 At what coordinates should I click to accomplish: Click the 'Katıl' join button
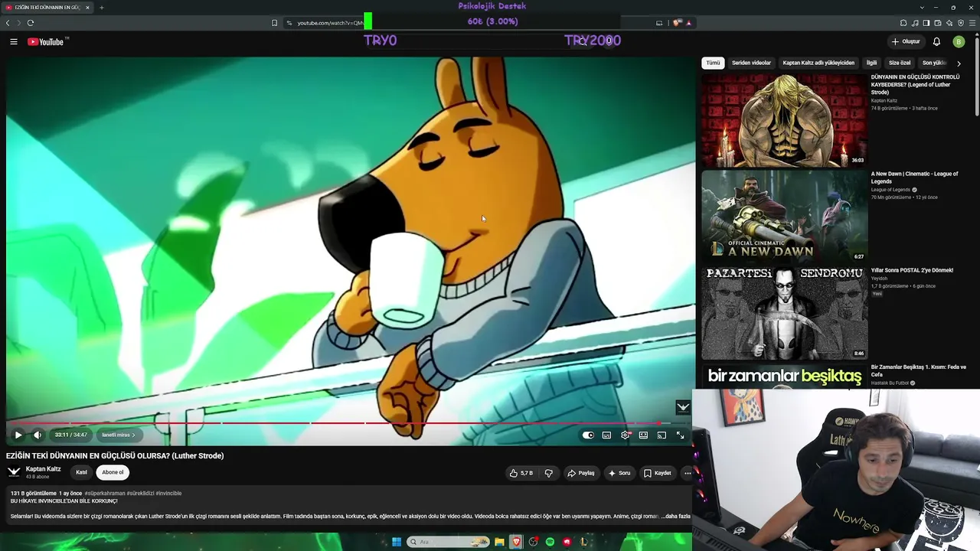tap(81, 472)
